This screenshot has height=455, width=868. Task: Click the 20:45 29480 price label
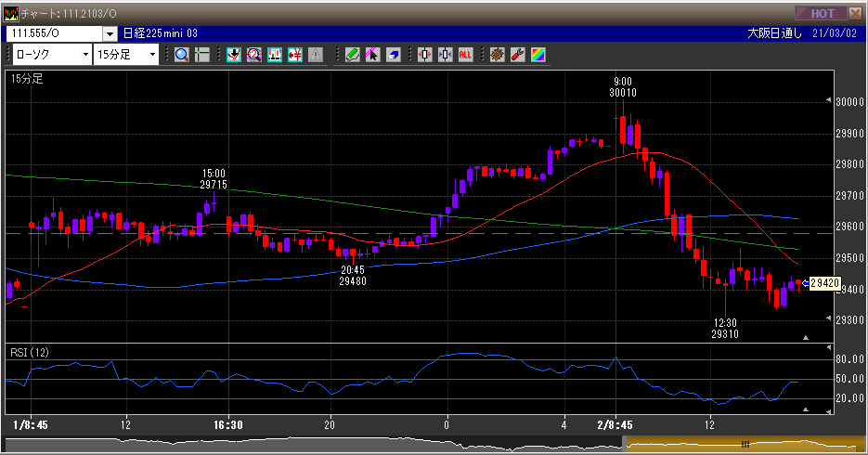pyautogui.click(x=353, y=276)
